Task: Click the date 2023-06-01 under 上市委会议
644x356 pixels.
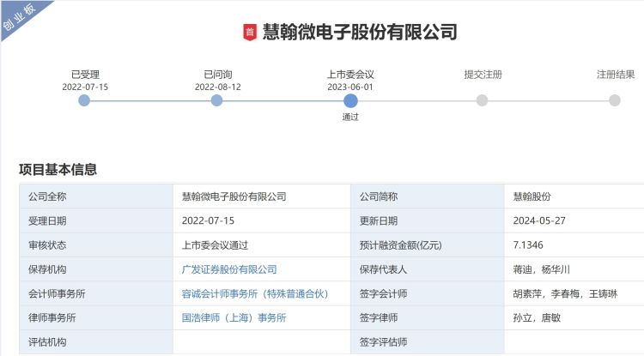Action: tap(350, 87)
